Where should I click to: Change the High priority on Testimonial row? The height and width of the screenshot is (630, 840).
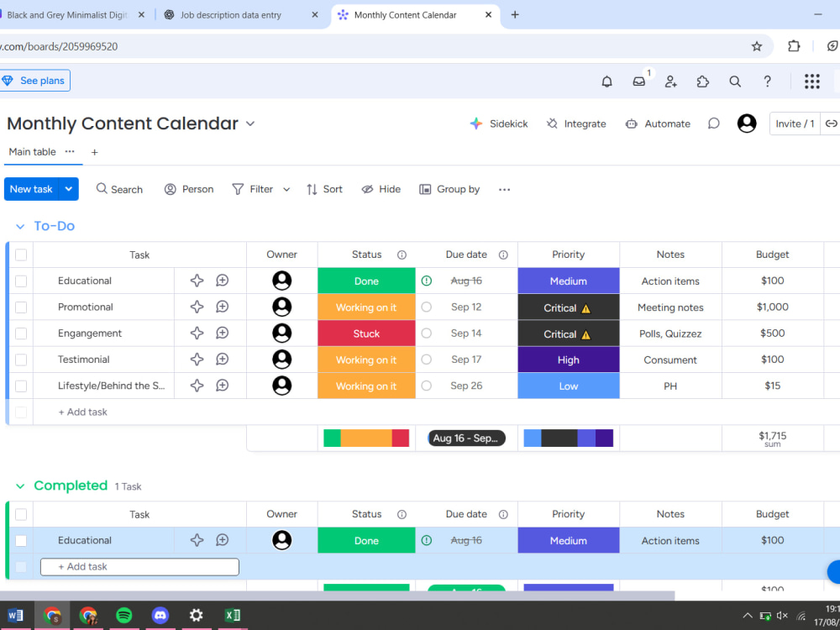pyautogui.click(x=569, y=360)
